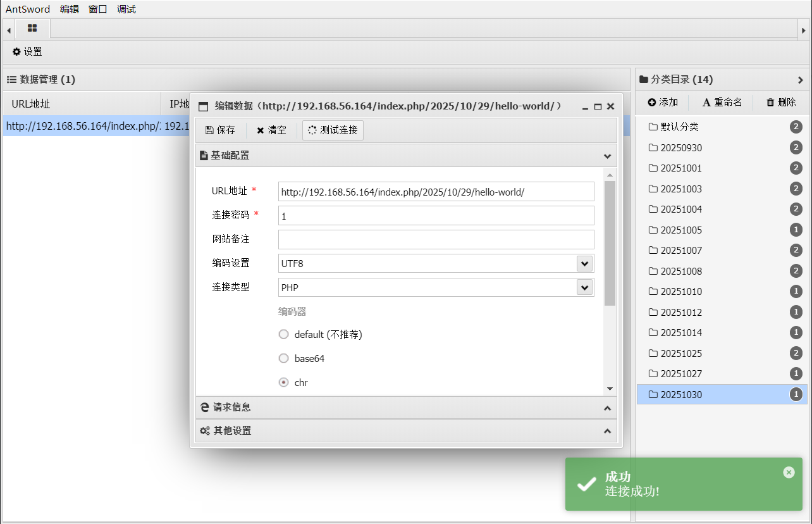Click 删除 trash icon to delete category
812x524 pixels.
pyautogui.click(x=781, y=103)
